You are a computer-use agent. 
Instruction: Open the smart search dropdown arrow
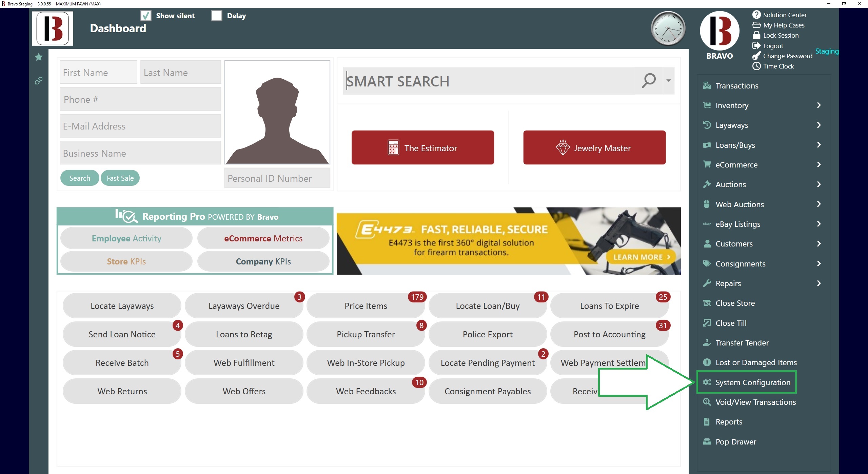pyautogui.click(x=668, y=81)
